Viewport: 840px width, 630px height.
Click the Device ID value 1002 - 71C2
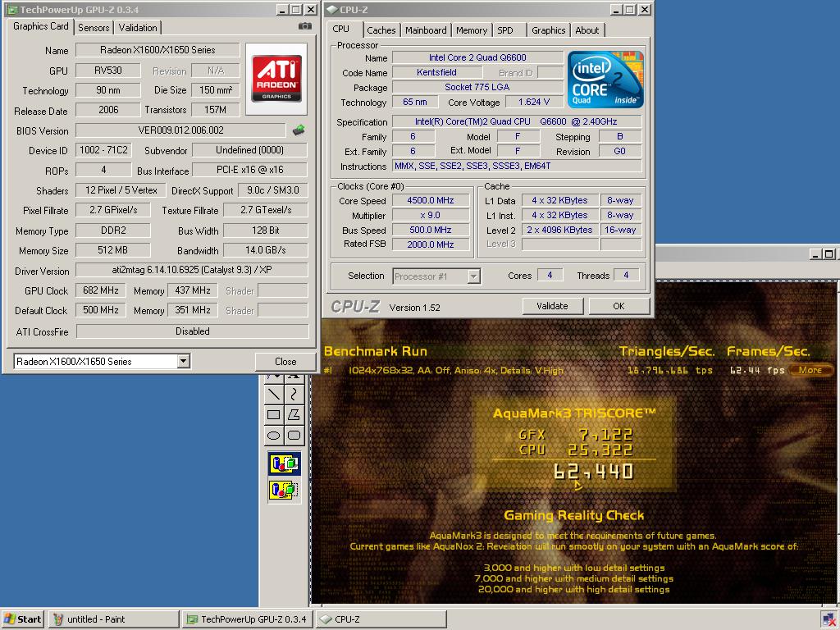(104, 150)
